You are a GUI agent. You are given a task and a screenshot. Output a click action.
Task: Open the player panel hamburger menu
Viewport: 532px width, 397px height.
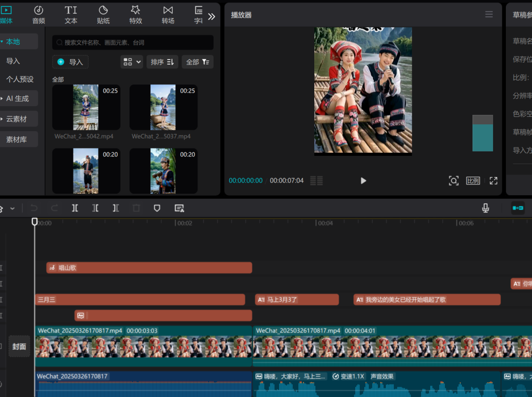[x=489, y=14]
